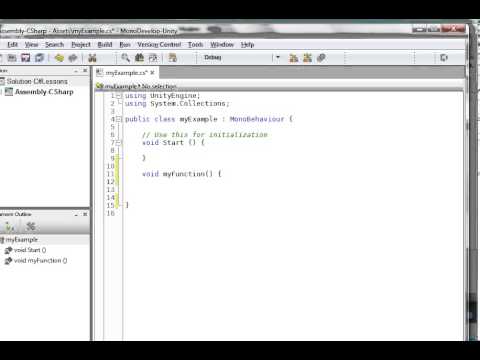Click the 'Use this for initialization' comment

205,135
